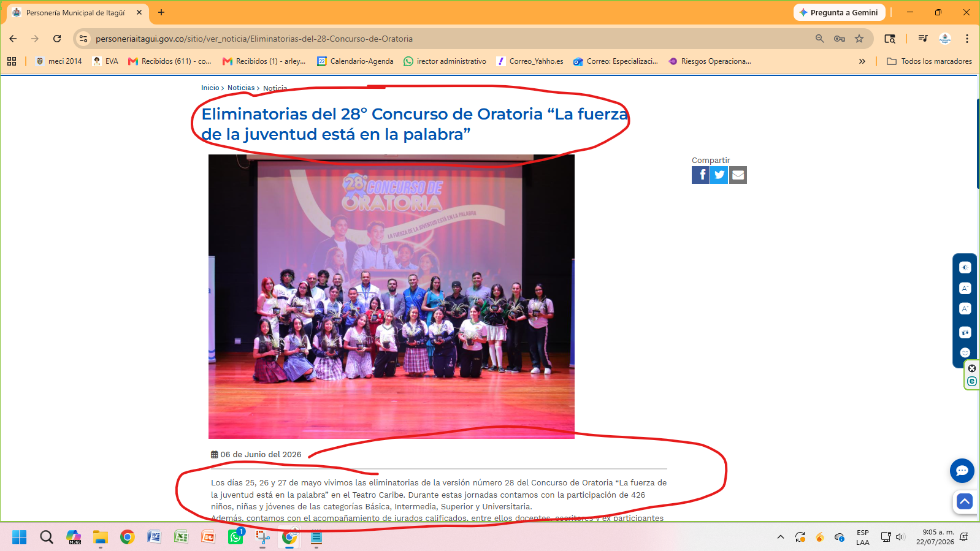The height and width of the screenshot is (551, 980).
Task: Share the article on Facebook
Action: (x=700, y=175)
